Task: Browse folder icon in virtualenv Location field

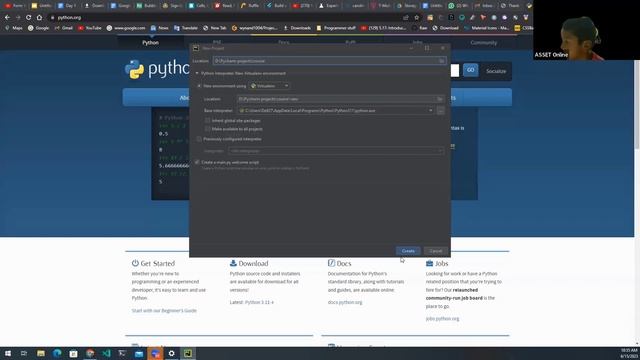Action: (x=440, y=99)
